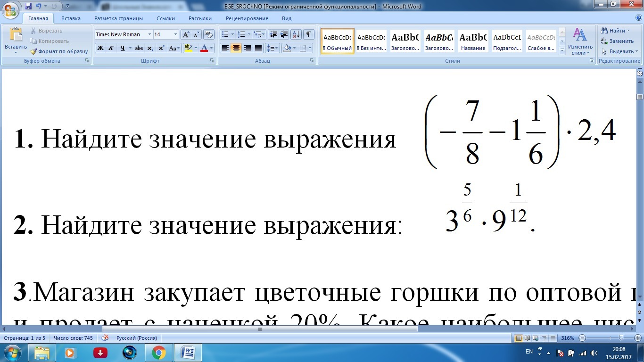Open the Font dialog launcher (Шрифт)
This screenshot has width=644, height=362.
pyautogui.click(x=213, y=61)
